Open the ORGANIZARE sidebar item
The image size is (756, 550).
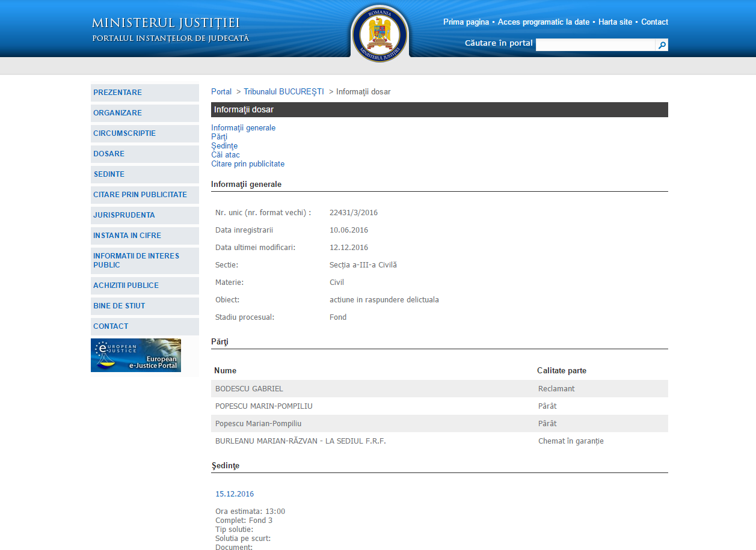pos(118,113)
